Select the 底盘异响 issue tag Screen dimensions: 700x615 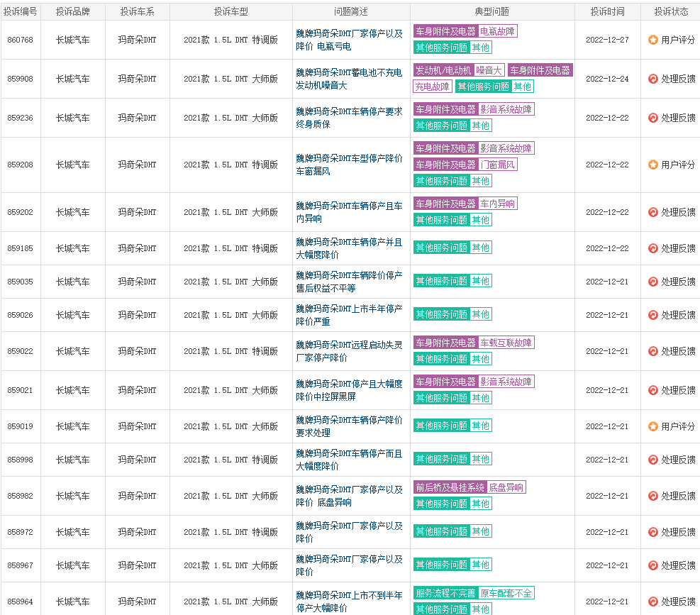(x=506, y=487)
